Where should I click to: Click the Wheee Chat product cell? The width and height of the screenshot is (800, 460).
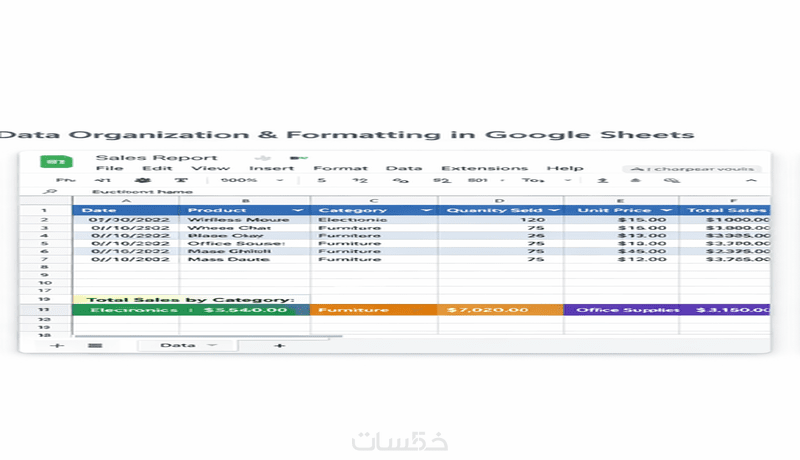244,227
